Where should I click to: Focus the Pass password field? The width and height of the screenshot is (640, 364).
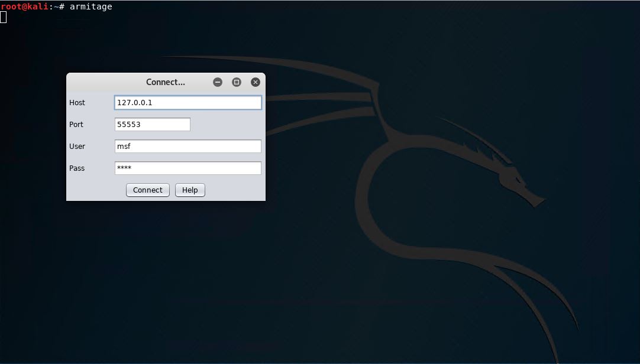tap(188, 168)
